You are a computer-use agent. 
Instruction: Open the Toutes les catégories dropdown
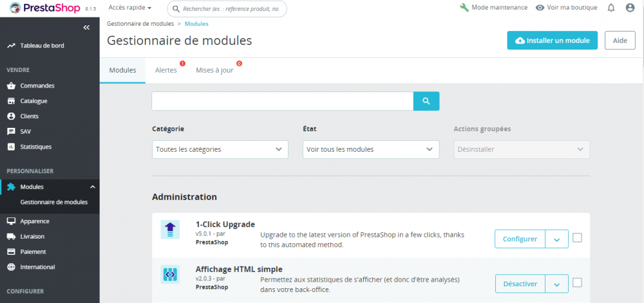click(220, 150)
